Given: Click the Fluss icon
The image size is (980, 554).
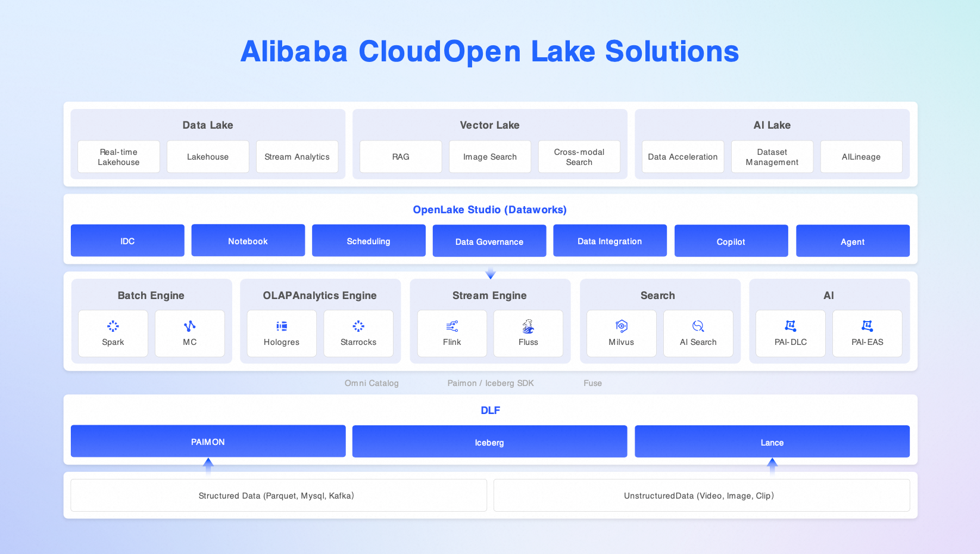Looking at the screenshot, I should (528, 326).
